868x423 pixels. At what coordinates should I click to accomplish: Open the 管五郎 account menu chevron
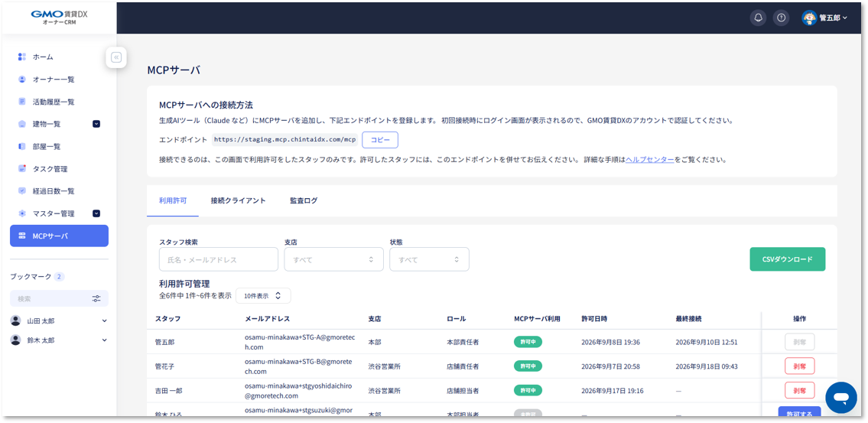click(845, 18)
